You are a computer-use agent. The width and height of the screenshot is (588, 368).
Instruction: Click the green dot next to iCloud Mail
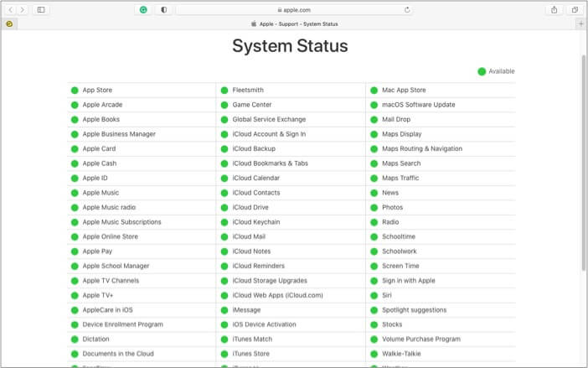[224, 237]
